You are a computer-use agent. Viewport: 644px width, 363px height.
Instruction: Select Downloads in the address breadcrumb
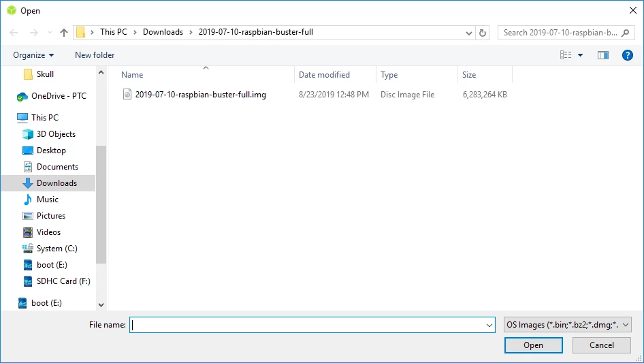tap(163, 32)
